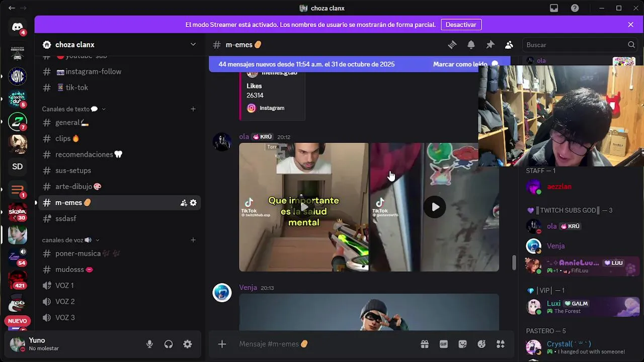Open the emoji picker

click(481, 344)
